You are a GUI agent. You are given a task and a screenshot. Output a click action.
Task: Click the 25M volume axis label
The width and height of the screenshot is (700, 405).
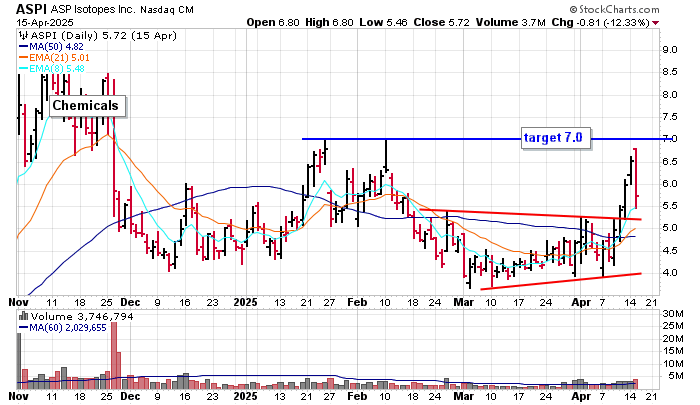(x=672, y=326)
